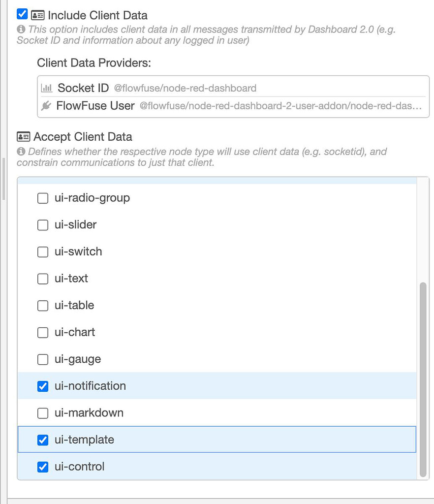
Task: Uncheck the ui-control option
Action: [x=42, y=467]
